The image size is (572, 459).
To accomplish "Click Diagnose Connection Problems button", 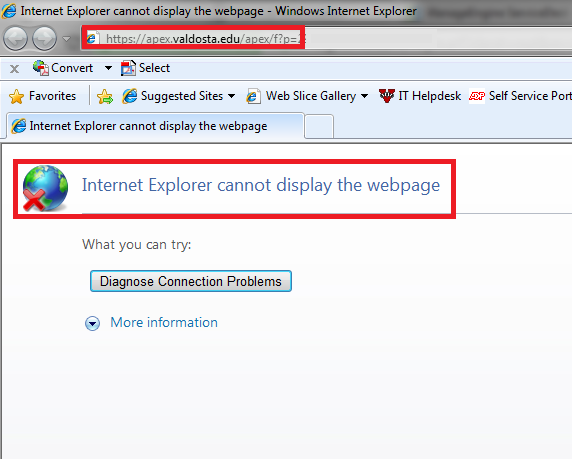I will click(191, 281).
